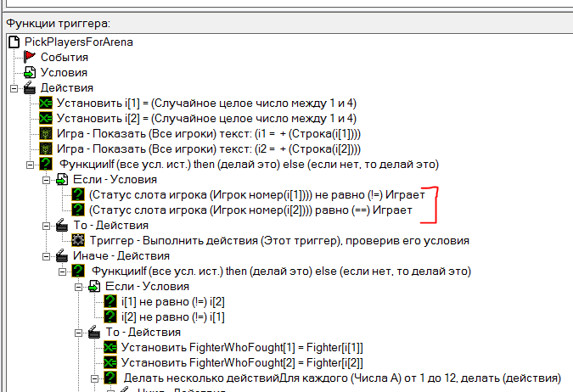Click the clapperboard icon of first То - Действия
This screenshot has width=573, height=392.
click(62, 226)
